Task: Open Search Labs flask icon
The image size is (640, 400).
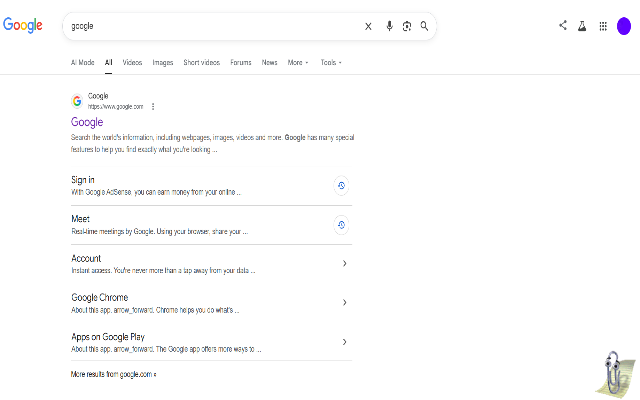Action: [x=582, y=27]
